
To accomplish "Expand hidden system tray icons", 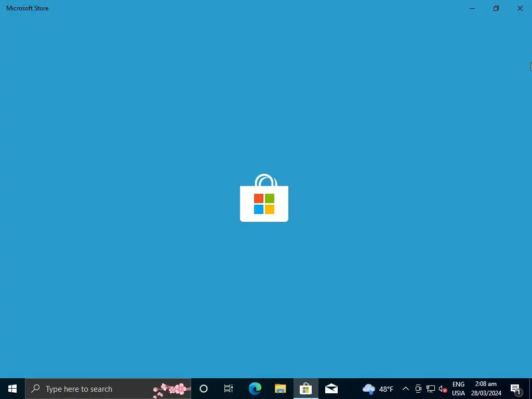I will click(x=405, y=389).
